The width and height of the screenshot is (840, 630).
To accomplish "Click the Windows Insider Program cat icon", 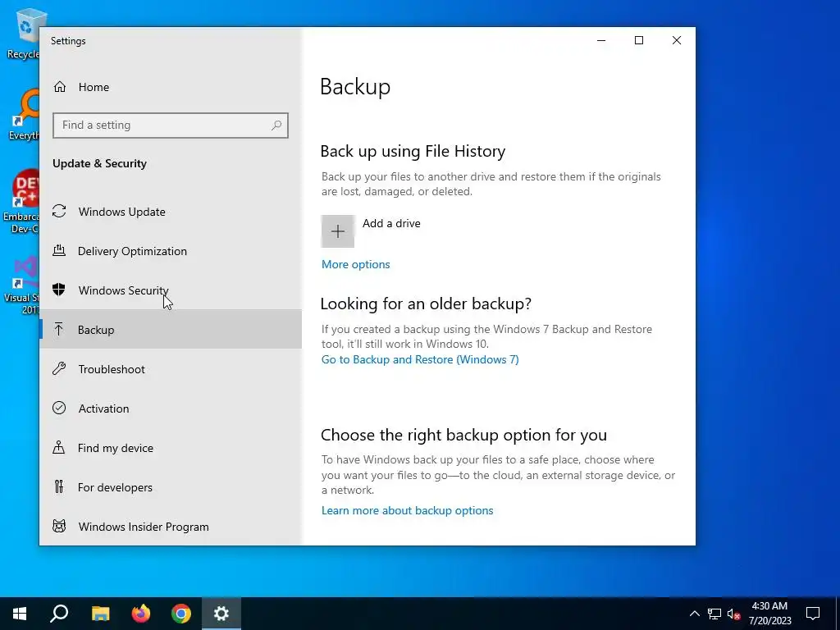I will click(59, 526).
